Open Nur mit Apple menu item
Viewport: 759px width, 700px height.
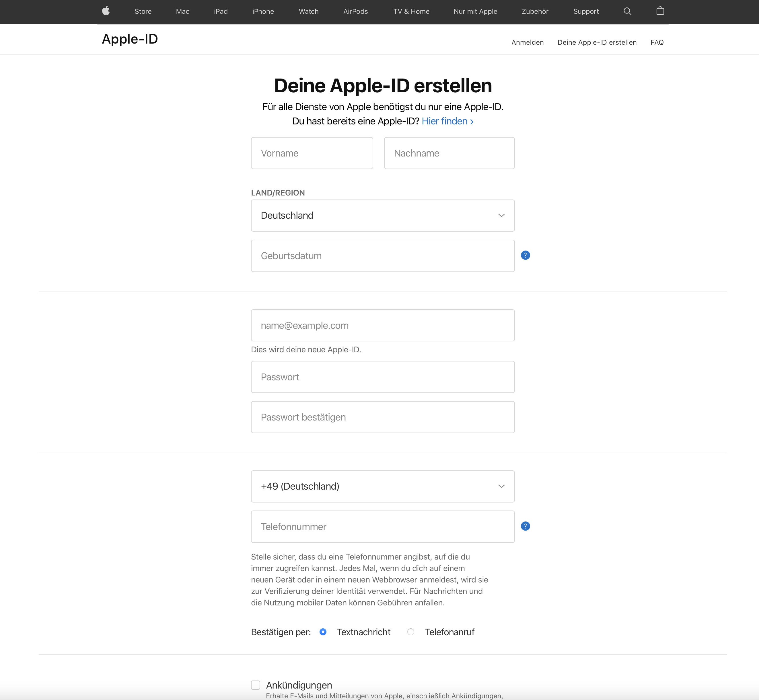[x=475, y=11]
